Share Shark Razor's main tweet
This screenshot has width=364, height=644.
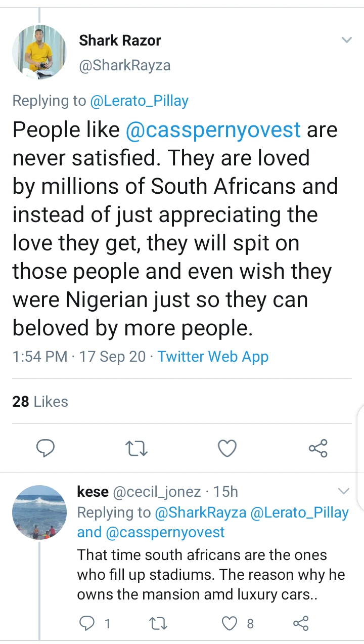click(318, 448)
